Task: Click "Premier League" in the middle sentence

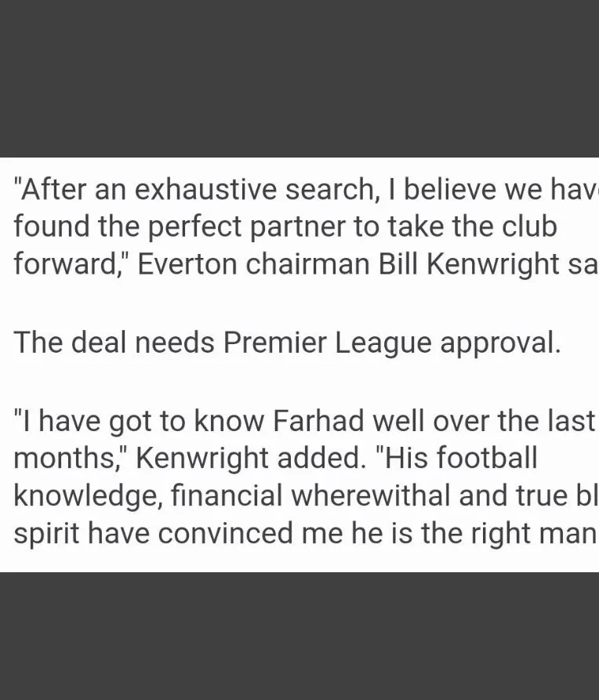Action: click(x=327, y=343)
